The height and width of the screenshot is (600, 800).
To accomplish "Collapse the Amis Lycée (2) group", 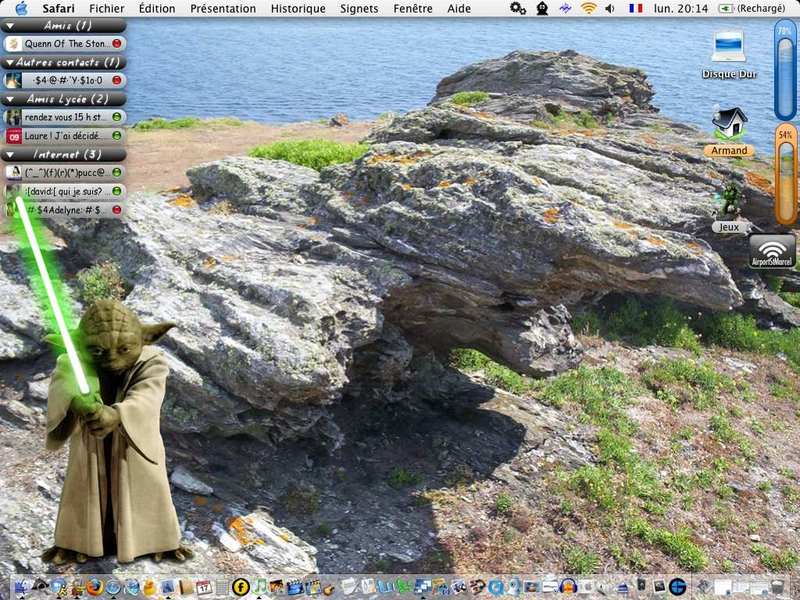I will pos(11,99).
